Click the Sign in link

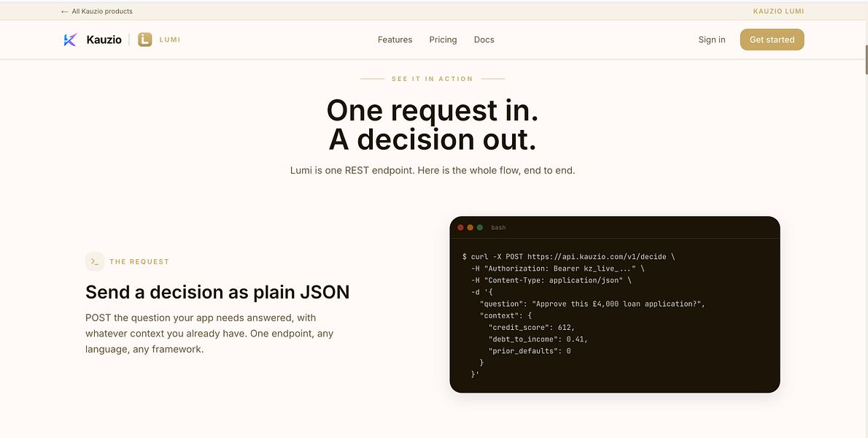coord(712,40)
